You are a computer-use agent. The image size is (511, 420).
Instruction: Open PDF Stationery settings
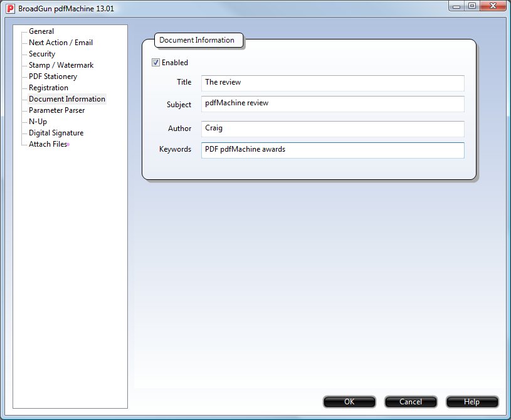[53, 76]
